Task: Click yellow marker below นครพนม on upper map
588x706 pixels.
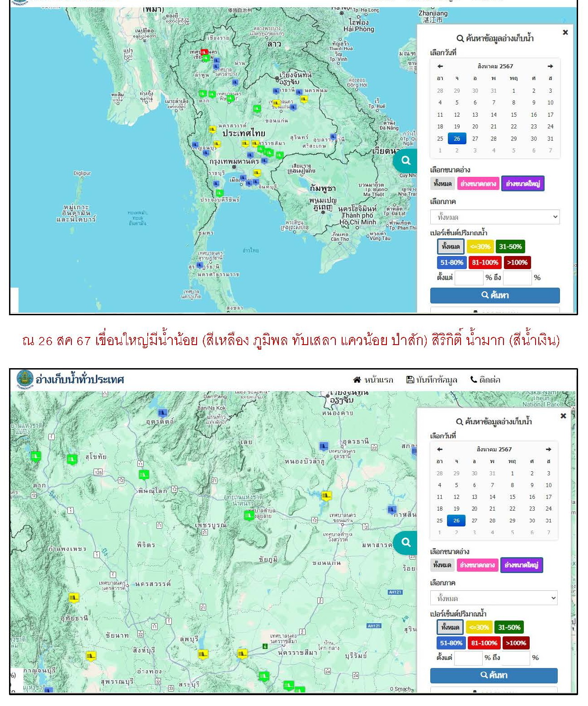Action: pos(304,100)
